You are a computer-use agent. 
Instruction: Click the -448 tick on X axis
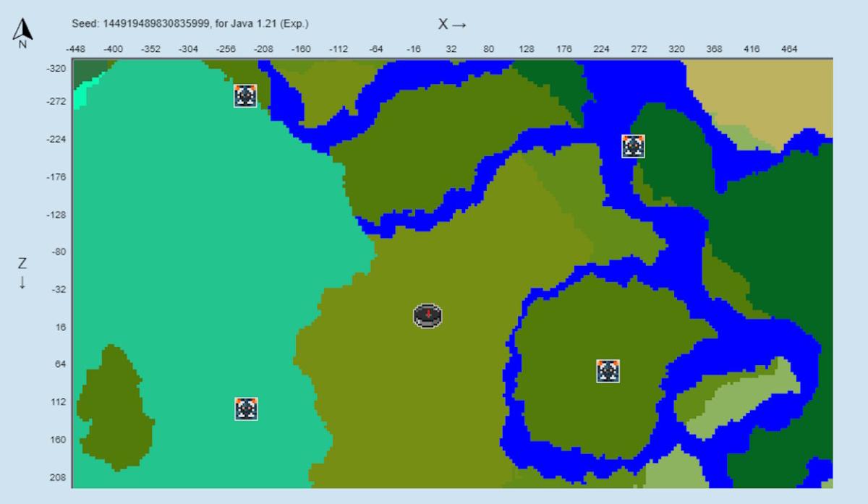[x=75, y=49]
